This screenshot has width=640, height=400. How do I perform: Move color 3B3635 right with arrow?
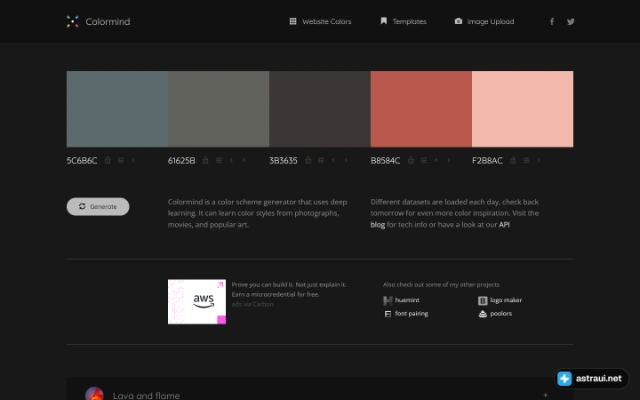(x=346, y=160)
